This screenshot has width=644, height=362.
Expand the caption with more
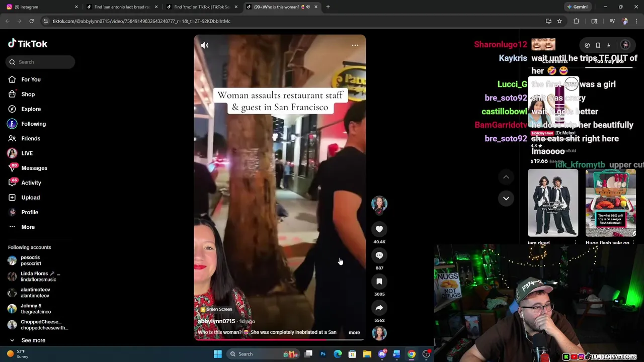click(354, 332)
